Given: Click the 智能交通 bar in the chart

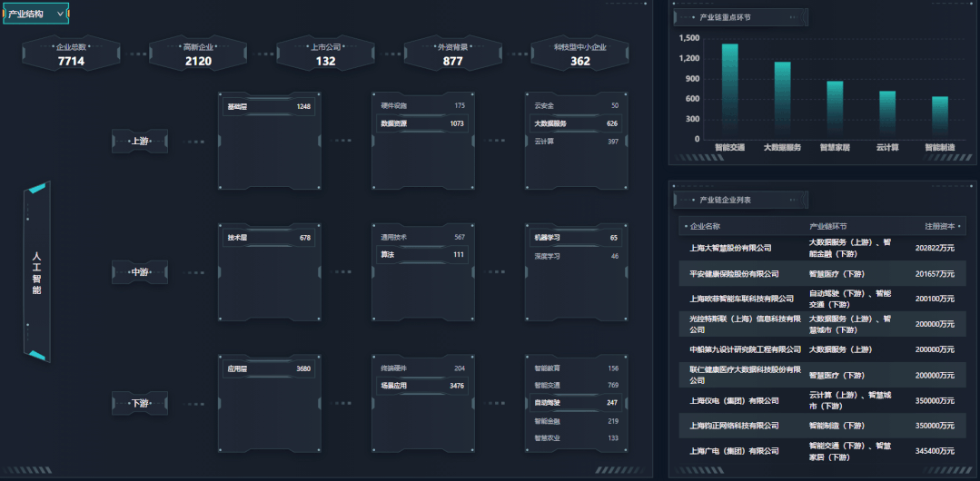Looking at the screenshot, I should [x=730, y=91].
